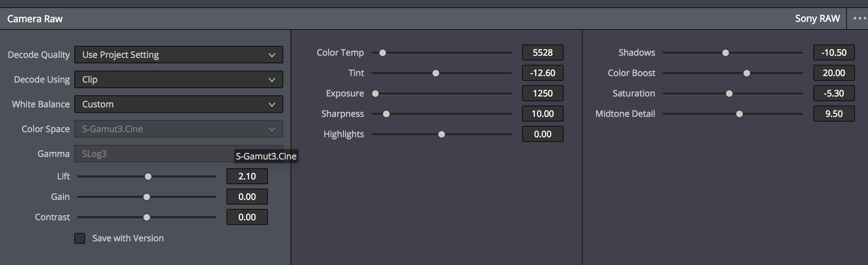The image size is (868, 265).
Task: Click the Sharpness value field
Action: click(x=542, y=114)
